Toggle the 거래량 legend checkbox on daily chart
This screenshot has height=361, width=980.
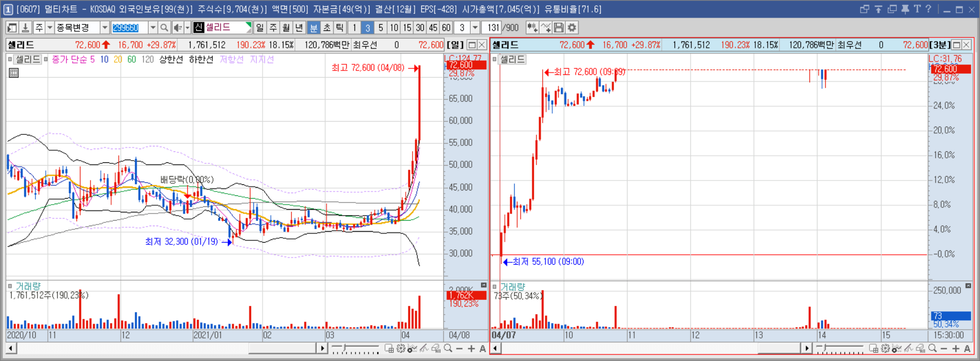(10, 286)
